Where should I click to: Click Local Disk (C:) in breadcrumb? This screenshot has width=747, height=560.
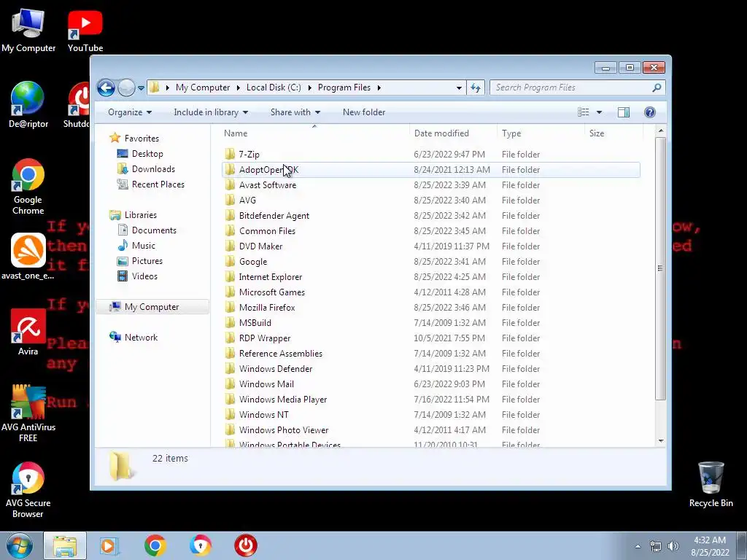click(x=274, y=87)
